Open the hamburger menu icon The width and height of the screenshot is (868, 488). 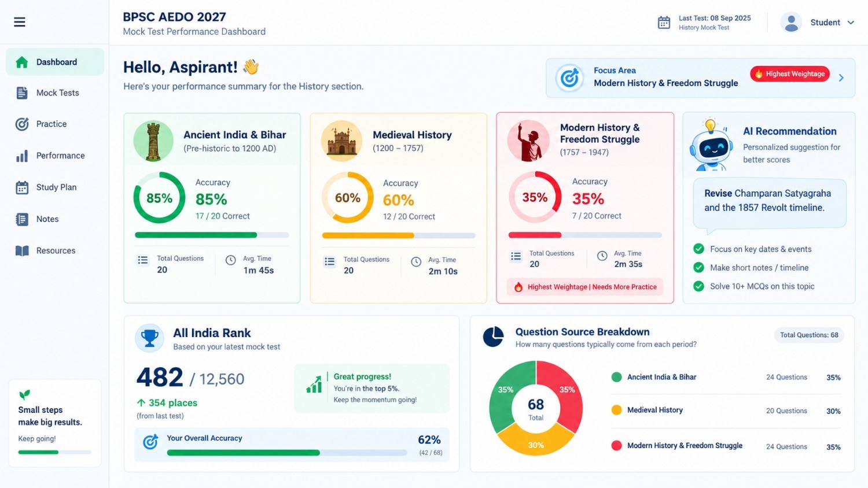point(20,22)
